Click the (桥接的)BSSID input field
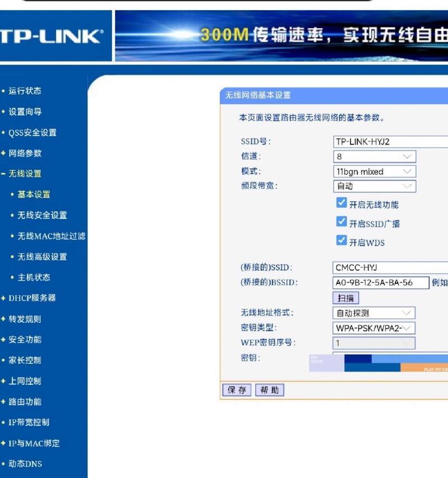 [381, 283]
